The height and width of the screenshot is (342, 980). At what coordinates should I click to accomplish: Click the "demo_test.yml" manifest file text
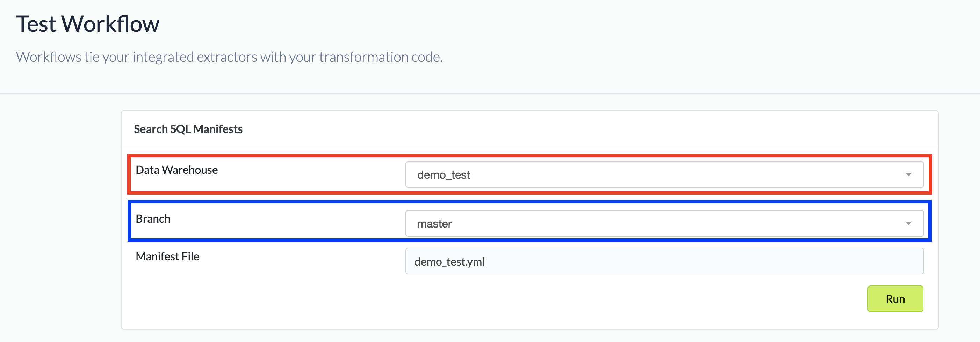tap(449, 262)
